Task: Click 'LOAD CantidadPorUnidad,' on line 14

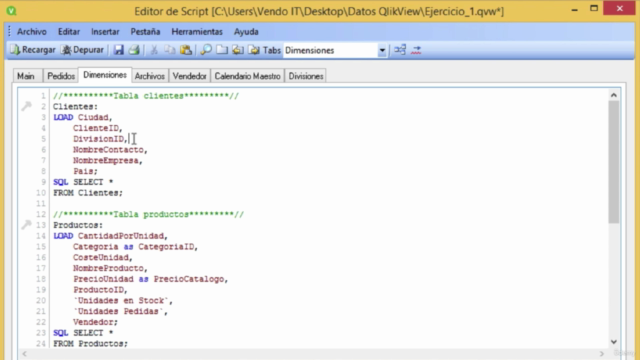Action: (110, 236)
